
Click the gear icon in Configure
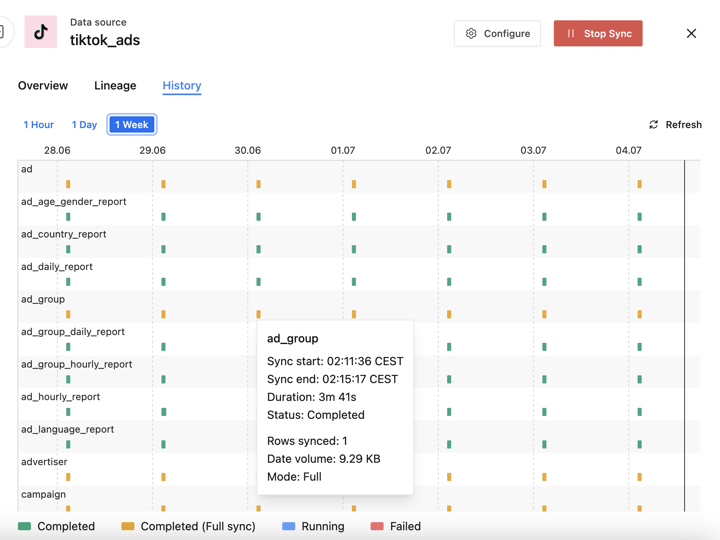471,34
